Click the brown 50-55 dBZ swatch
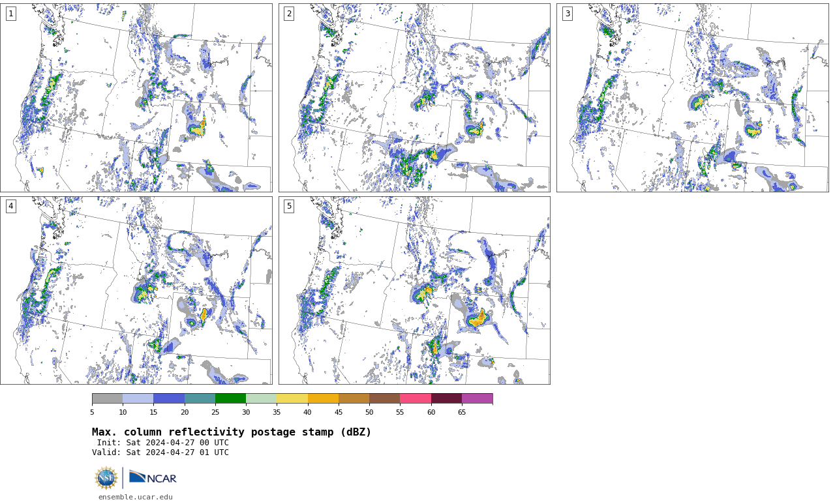Screen dimensions: 835x504 click(x=385, y=398)
